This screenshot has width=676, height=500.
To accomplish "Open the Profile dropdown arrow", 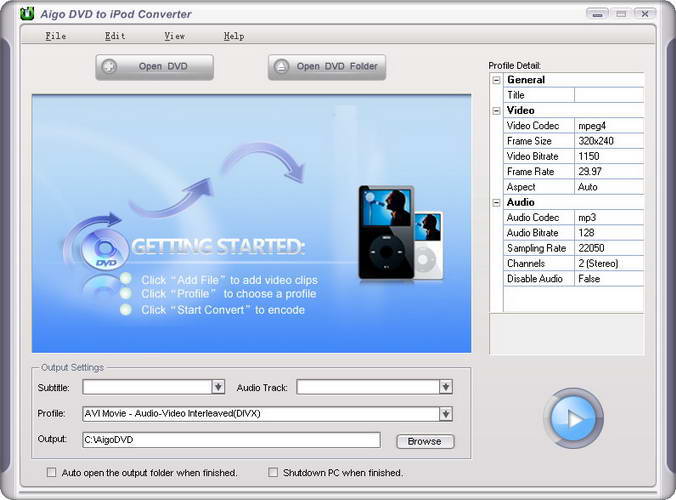I will pos(446,414).
